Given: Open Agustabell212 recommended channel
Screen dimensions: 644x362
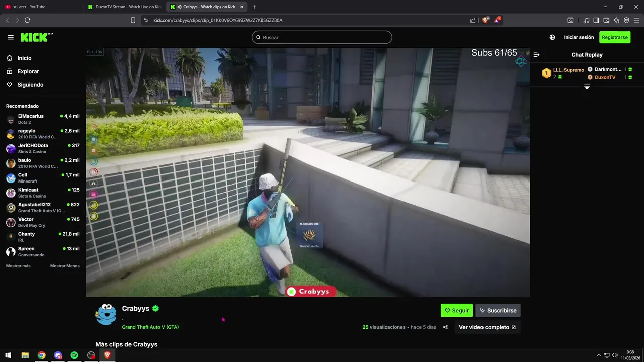Looking at the screenshot, I should tap(43, 207).
